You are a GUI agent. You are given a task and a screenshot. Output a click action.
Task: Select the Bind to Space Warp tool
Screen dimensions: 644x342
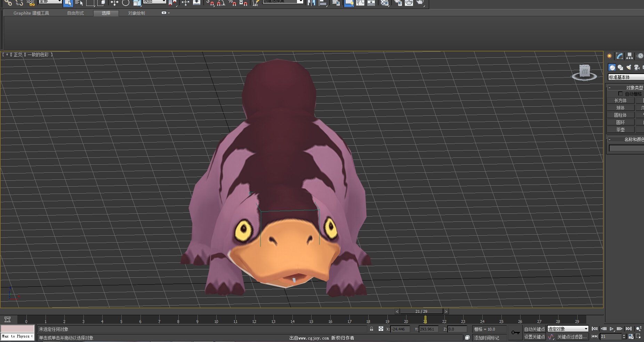(31, 3)
